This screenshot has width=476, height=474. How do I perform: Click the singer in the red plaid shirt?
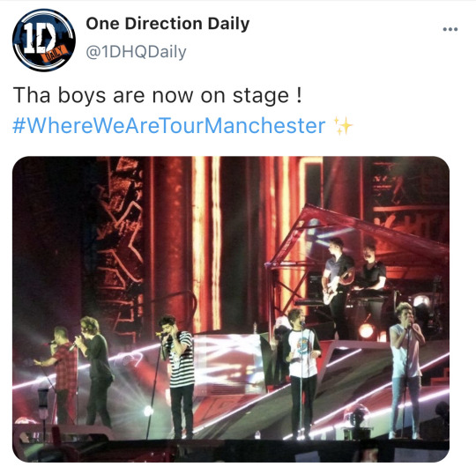[61, 374]
